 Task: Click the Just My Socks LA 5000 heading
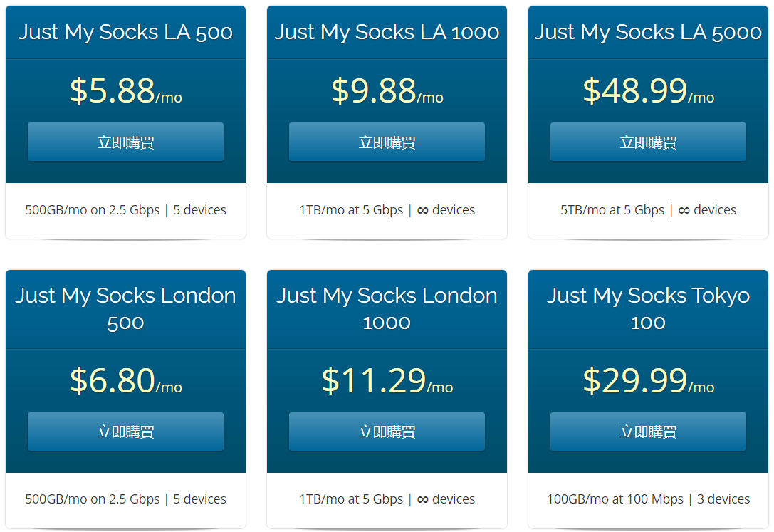[x=648, y=32]
